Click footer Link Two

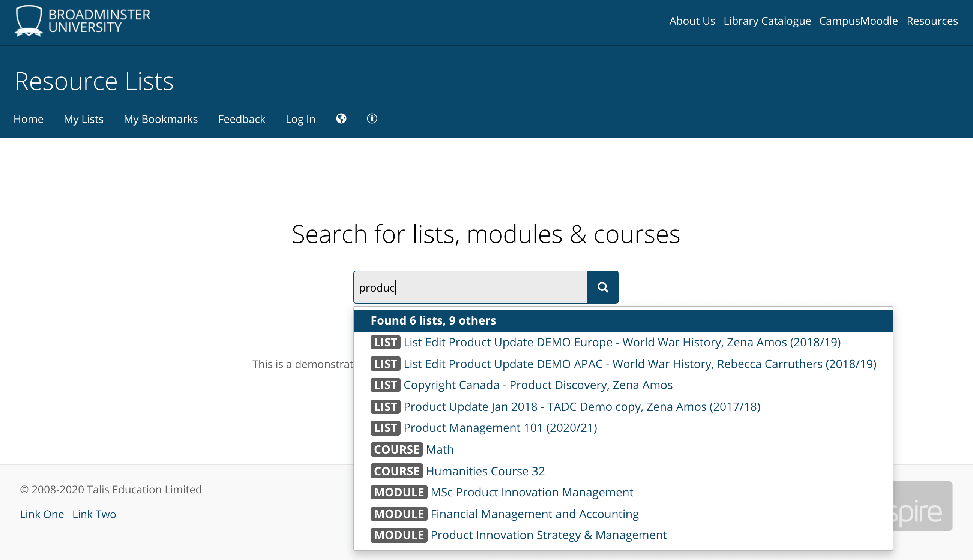(x=94, y=514)
